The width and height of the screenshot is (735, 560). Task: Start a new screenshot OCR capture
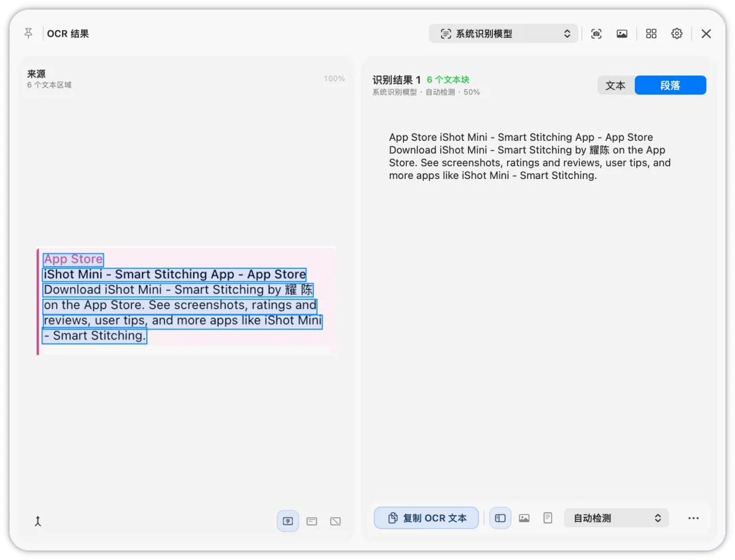coord(595,34)
